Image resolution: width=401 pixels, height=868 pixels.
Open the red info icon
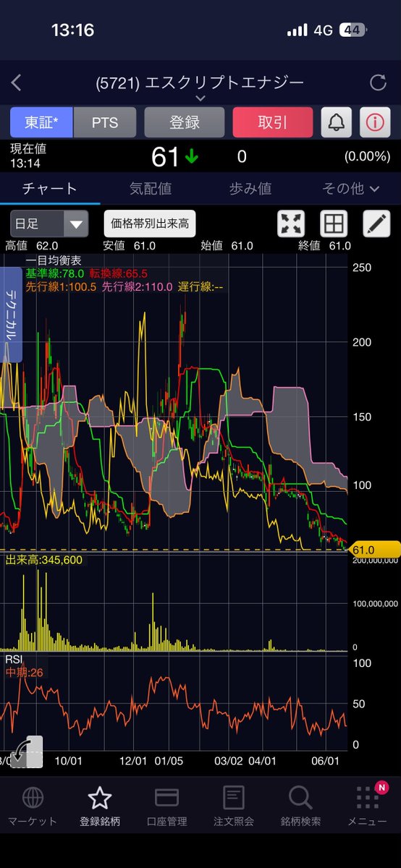(x=374, y=122)
